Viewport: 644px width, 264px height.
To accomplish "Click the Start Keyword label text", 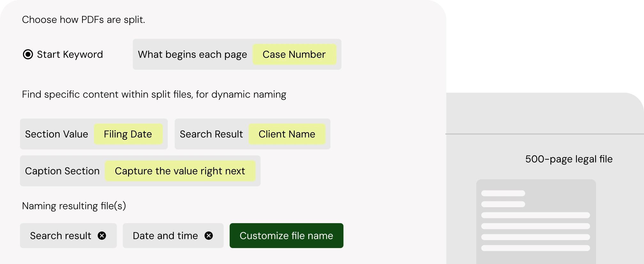I will click(x=70, y=55).
